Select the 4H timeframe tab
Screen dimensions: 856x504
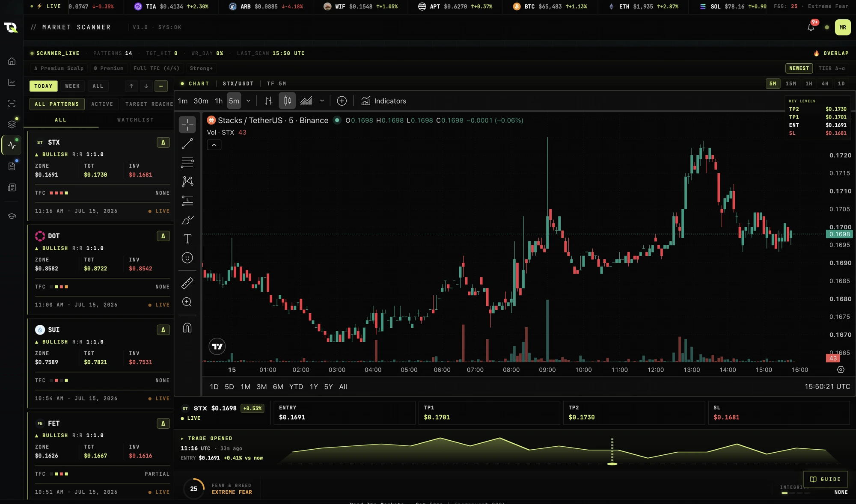click(x=825, y=84)
